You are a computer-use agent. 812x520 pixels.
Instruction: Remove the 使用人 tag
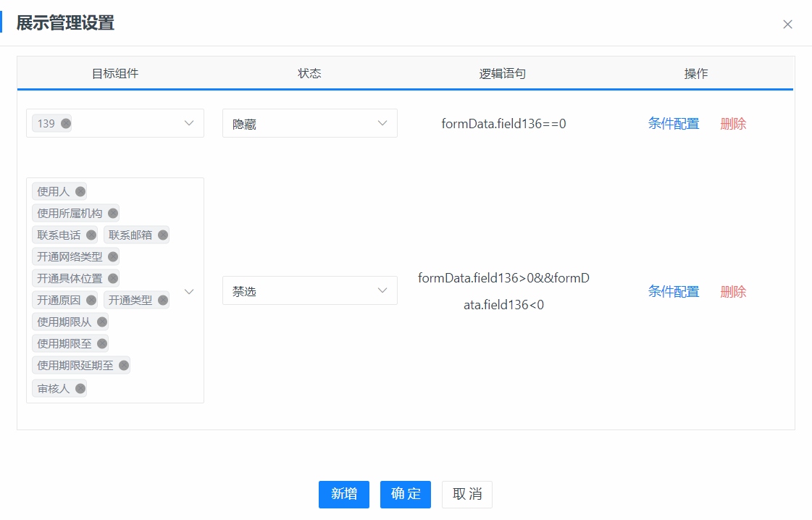(x=80, y=192)
